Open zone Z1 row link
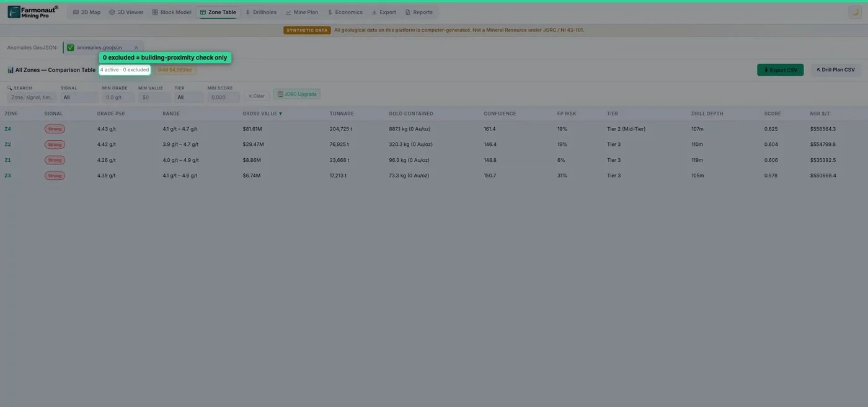 [7, 160]
